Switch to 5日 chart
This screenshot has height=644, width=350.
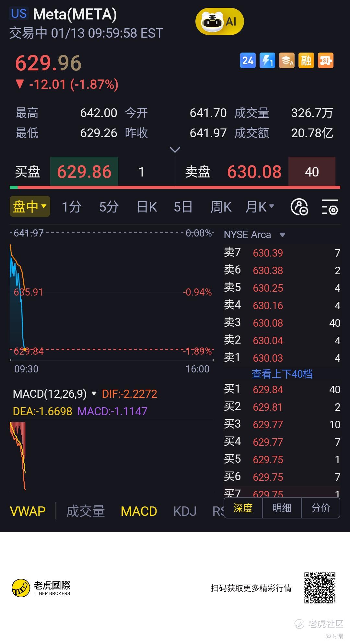(183, 207)
